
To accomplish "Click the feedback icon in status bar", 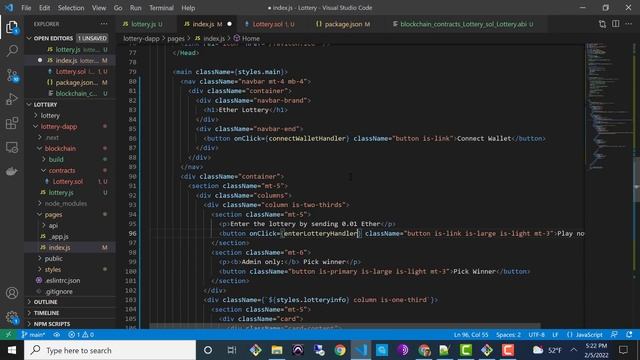I will click(x=614, y=335).
